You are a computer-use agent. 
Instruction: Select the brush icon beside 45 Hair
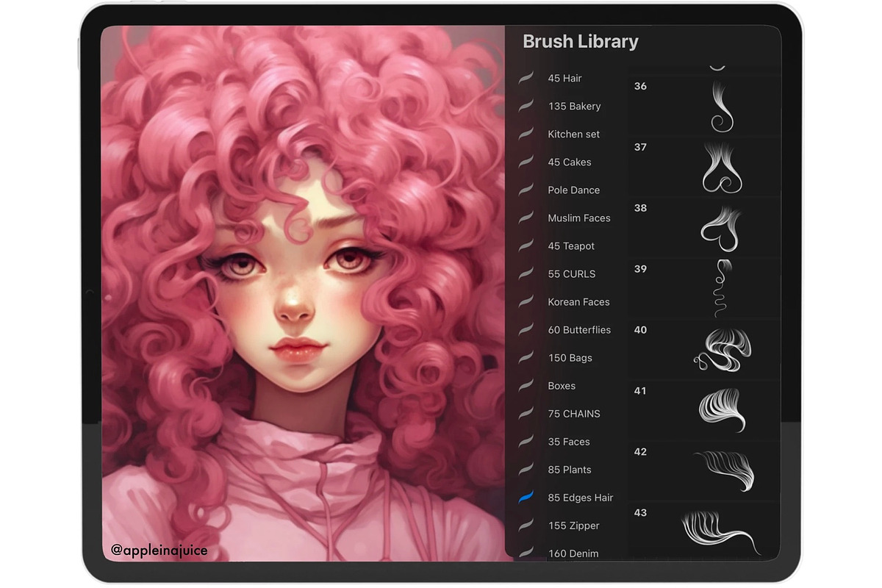(x=526, y=78)
